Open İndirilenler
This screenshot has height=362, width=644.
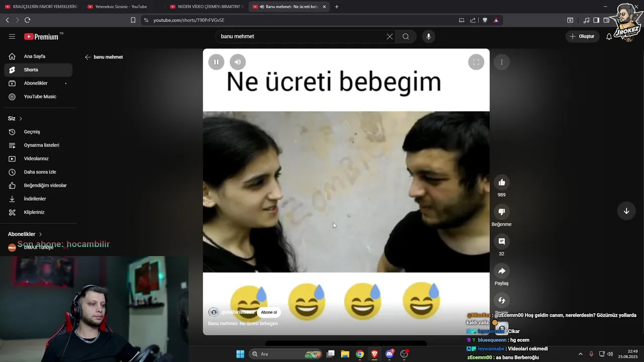(38, 199)
